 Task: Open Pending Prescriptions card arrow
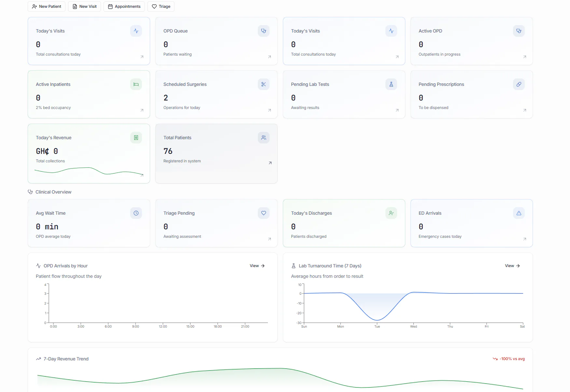(525, 110)
